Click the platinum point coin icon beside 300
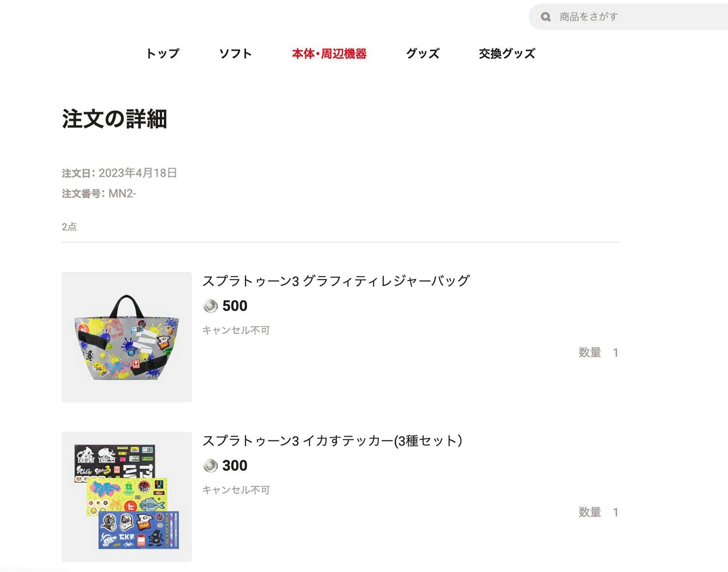 point(210,466)
